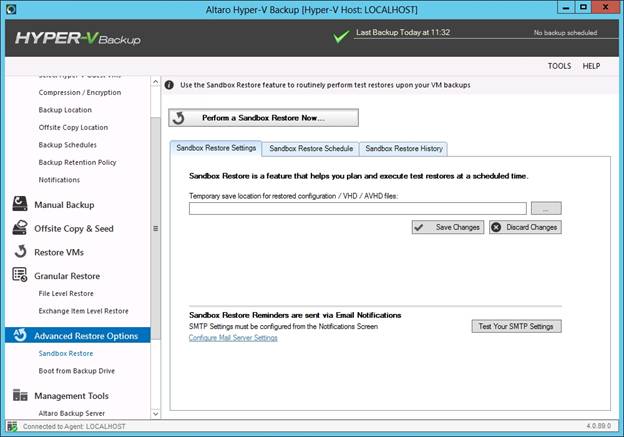624x437 pixels.
Task: Click the sidebar scroll down arrow
Action: coord(156,414)
